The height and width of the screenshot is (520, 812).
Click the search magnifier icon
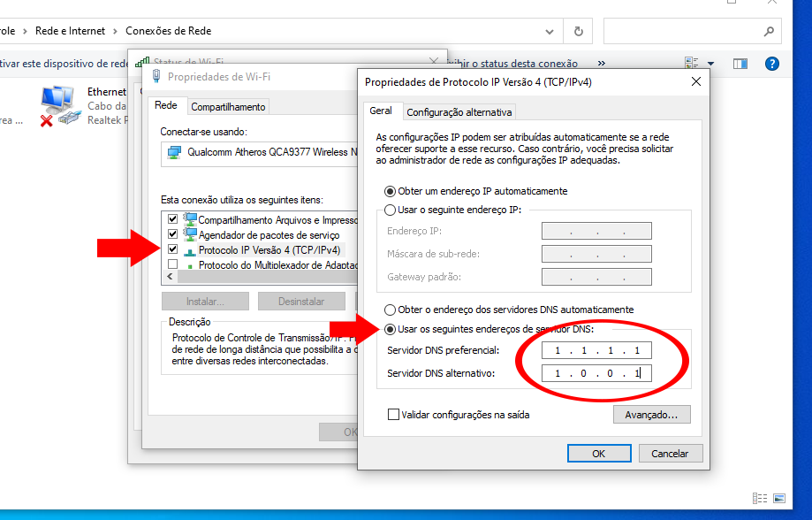766,31
